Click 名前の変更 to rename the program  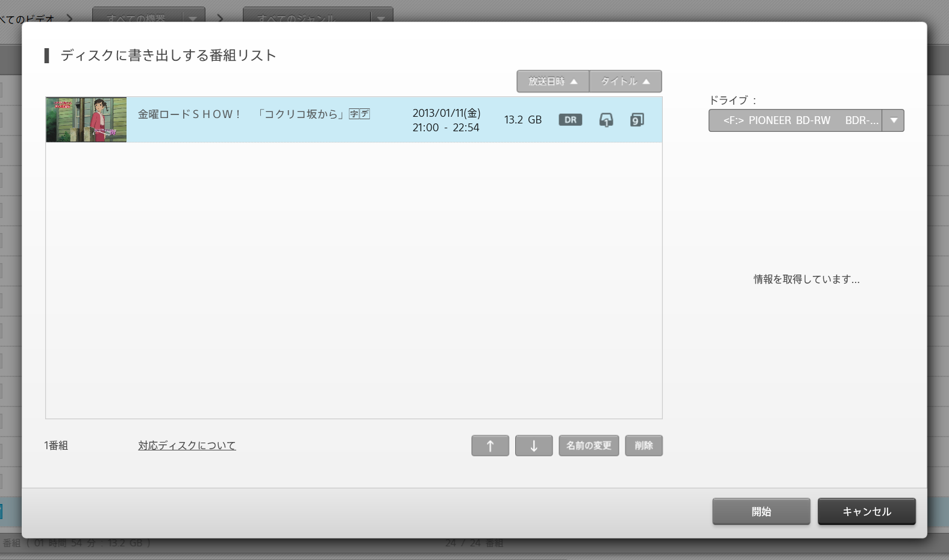point(588,446)
